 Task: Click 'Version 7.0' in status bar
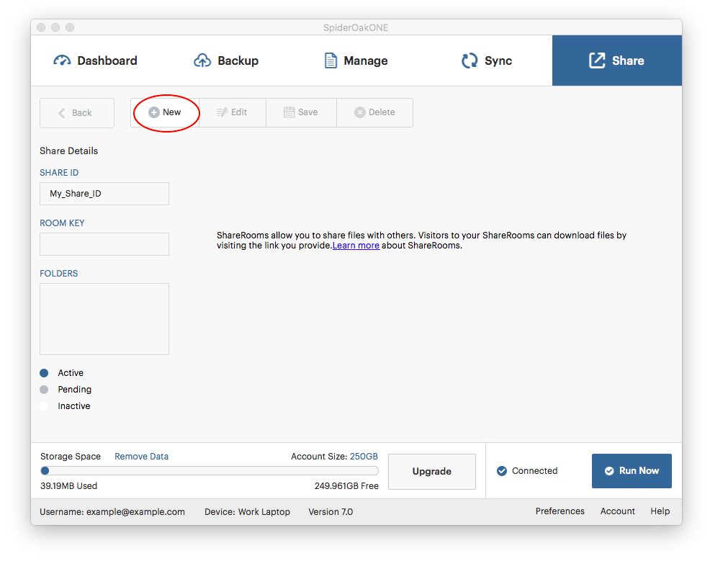click(331, 512)
